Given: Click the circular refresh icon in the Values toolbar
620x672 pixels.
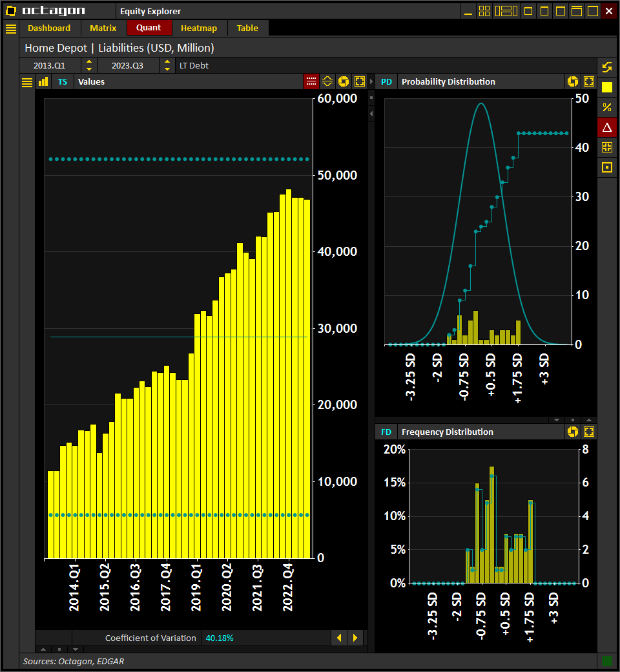Looking at the screenshot, I should click(343, 81).
